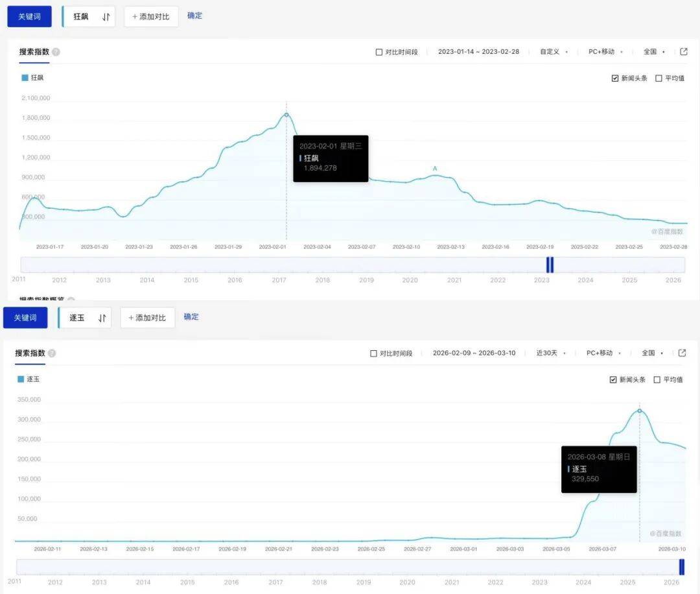Viewport: 700px width, 594px height.
Task: Open the 近30天 time range dropdown
Action: tap(551, 353)
